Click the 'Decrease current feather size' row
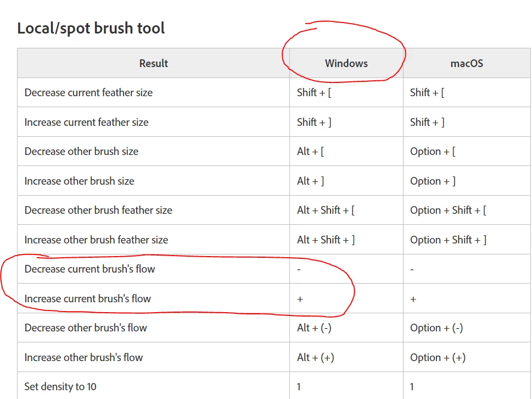Image resolution: width=532 pixels, height=399 pixels. pyautogui.click(x=88, y=92)
